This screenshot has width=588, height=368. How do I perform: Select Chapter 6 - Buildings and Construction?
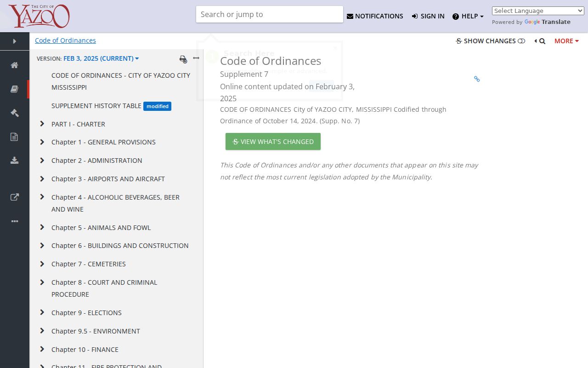tap(120, 246)
